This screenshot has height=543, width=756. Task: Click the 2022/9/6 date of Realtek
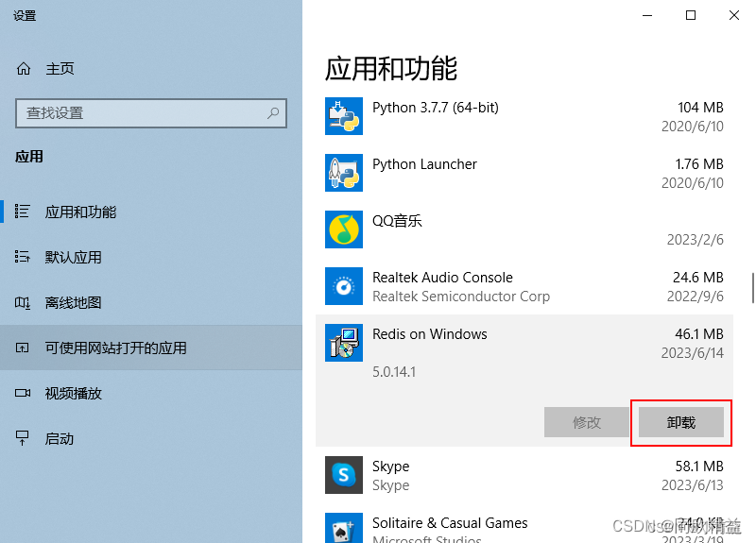coord(696,297)
